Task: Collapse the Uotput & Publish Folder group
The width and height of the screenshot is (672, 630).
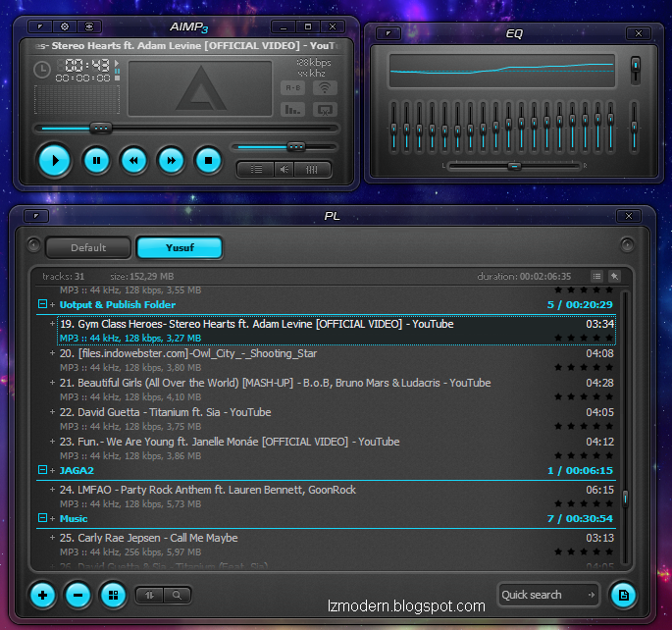Action: tap(42, 304)
